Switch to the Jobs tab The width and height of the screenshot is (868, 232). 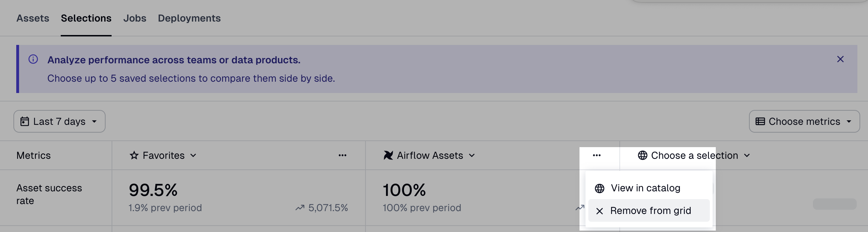[135, 18]
